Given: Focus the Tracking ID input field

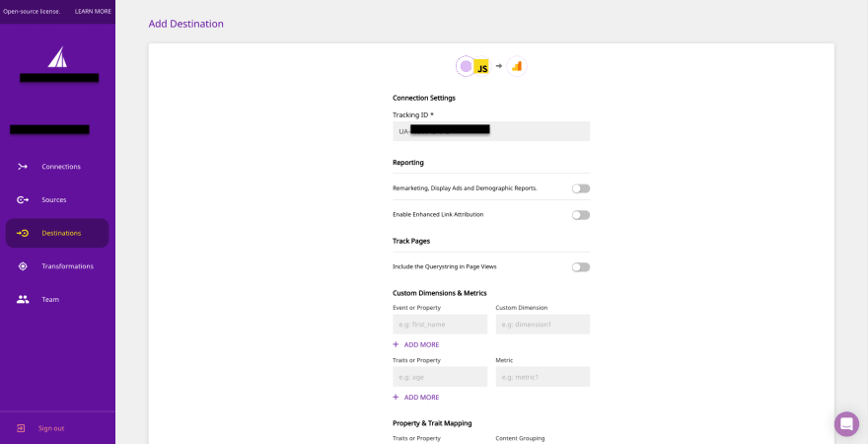Looking at the screenshot, I should pos(491,131).
